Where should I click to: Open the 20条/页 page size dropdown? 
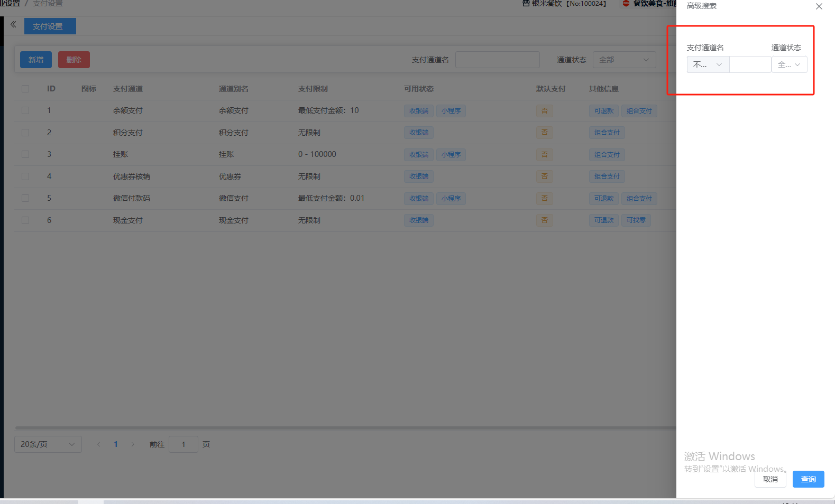click(x=48, y=444)
